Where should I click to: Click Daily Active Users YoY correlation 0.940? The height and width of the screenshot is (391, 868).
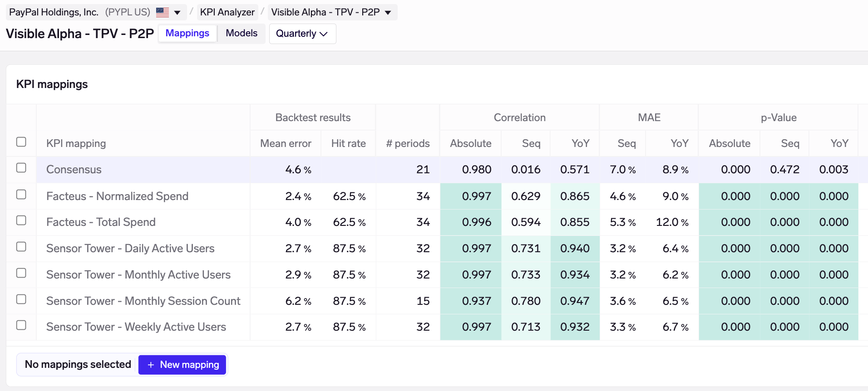(x=575, y=249)
